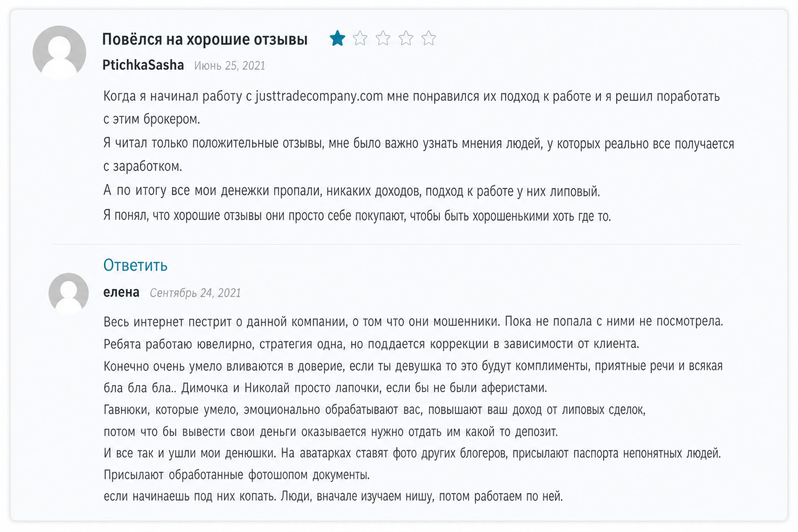The height and width of the screenshot is (532, 798).
Task: Click justtradecompany.com in the review text
Action: click(x=319, y=97)
